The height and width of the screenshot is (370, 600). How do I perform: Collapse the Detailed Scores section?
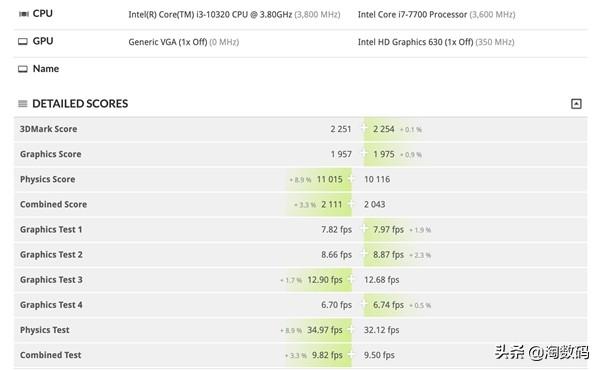tap(576, 104)
